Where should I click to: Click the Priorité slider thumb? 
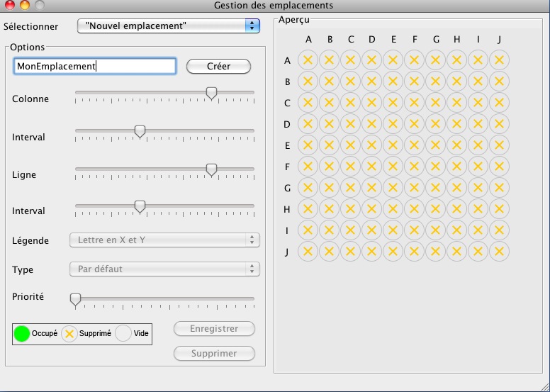(x=75, y=300)
